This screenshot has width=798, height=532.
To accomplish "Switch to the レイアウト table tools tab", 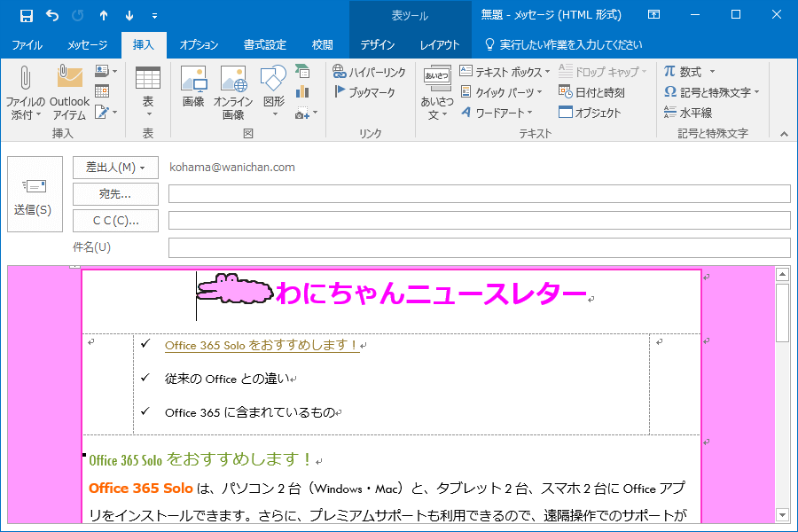I will pyautogui.click(x=440, y=45).
